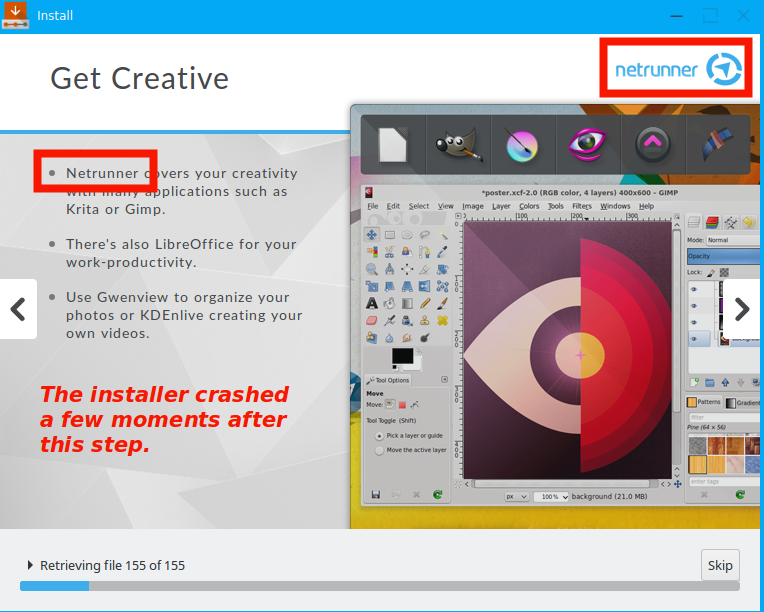Select the Text tool in toolbox

tap(372, 303)
